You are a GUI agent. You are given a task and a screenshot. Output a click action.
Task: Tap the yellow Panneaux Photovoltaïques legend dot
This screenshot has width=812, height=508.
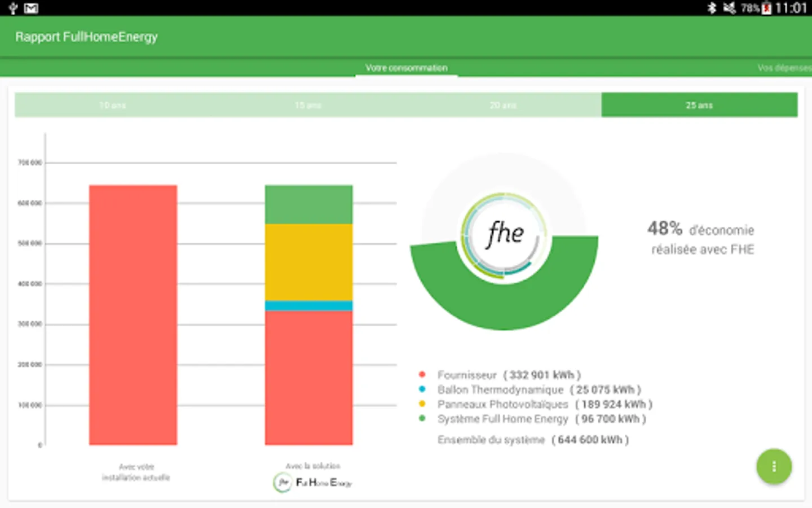tap(422, 404)
